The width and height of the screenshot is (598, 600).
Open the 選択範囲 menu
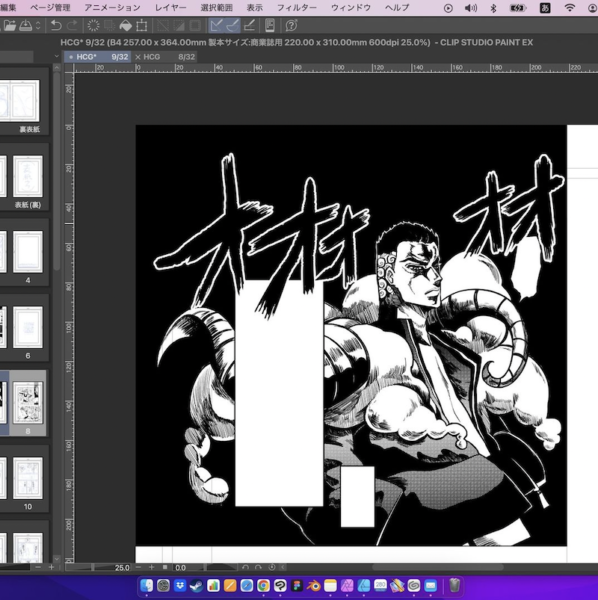(x=216, y=7)
